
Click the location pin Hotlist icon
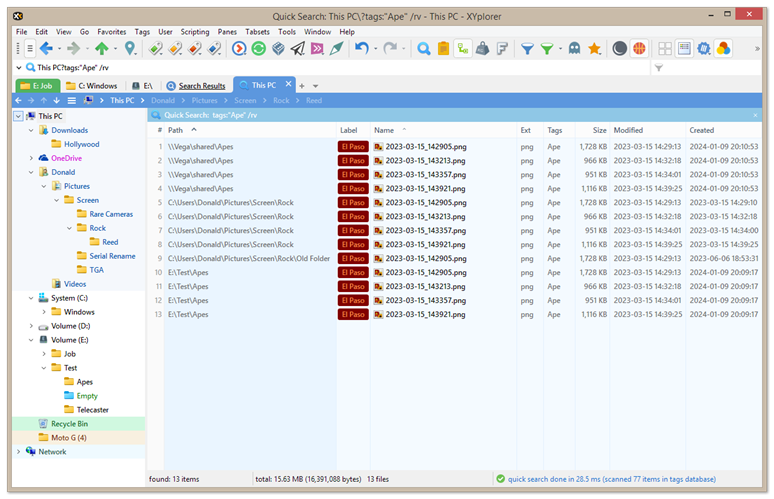click(x=130, y=48)
